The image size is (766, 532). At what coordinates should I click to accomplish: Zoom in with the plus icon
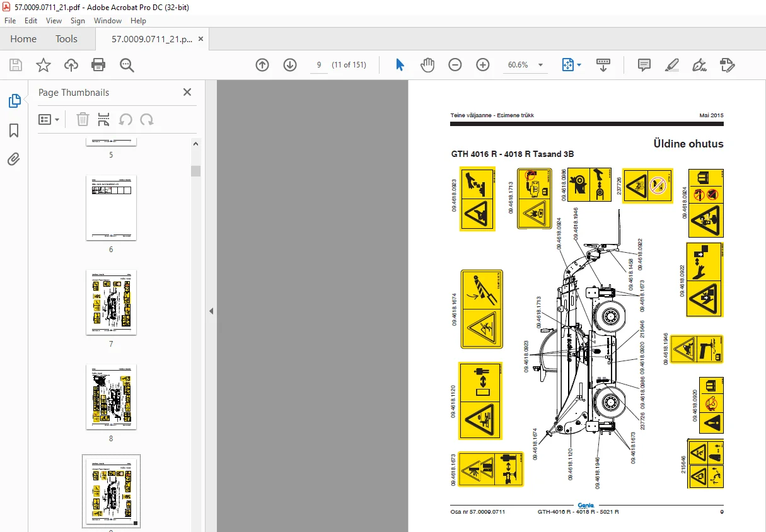[x=483, y=65]
